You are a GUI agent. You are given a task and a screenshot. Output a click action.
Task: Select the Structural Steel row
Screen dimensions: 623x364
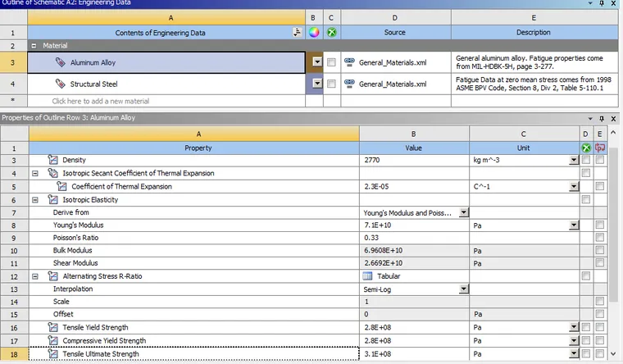(166, 84)
